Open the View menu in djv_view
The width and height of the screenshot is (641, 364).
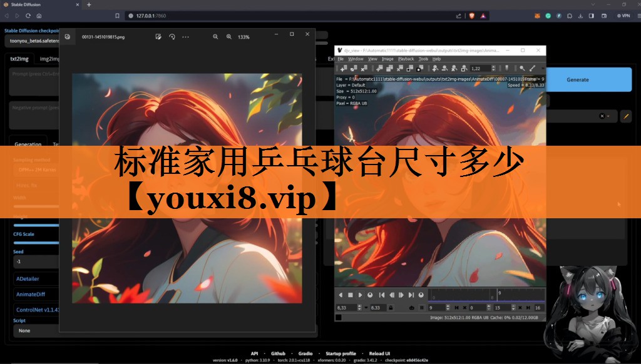tap(372, 59)
